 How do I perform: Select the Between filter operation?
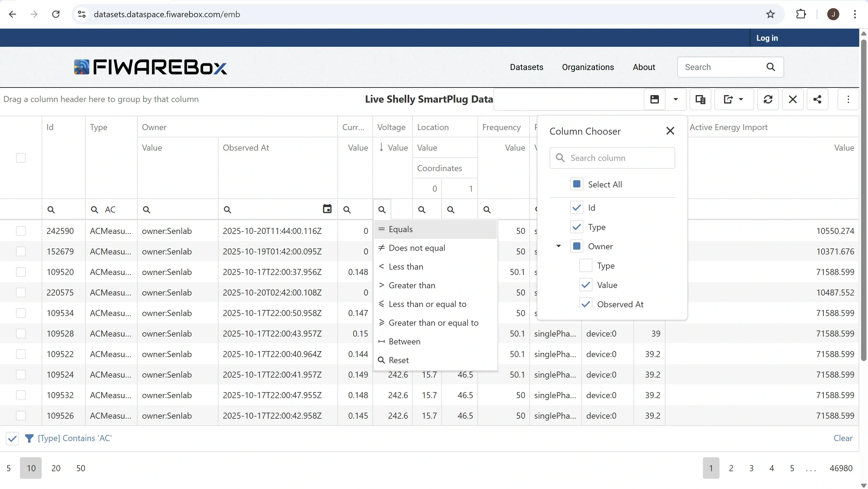[x=404, y=341]
